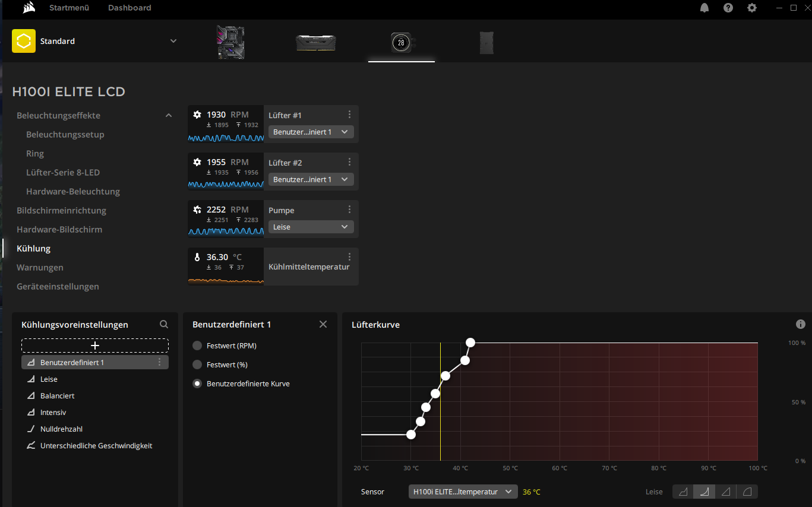Select Benutzerdefinierte Kurve option
Viewport: 812px width, 507px height.
(x=197, y=384)
